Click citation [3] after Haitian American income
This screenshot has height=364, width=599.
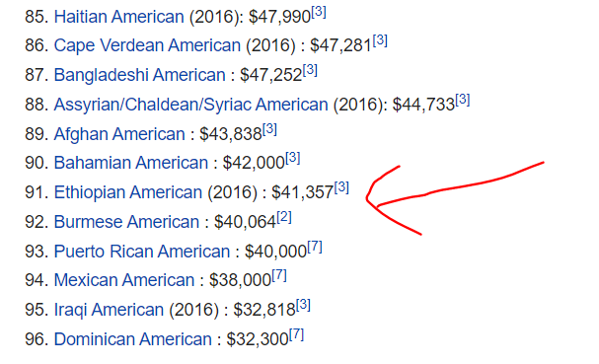(x=319, y=13)
